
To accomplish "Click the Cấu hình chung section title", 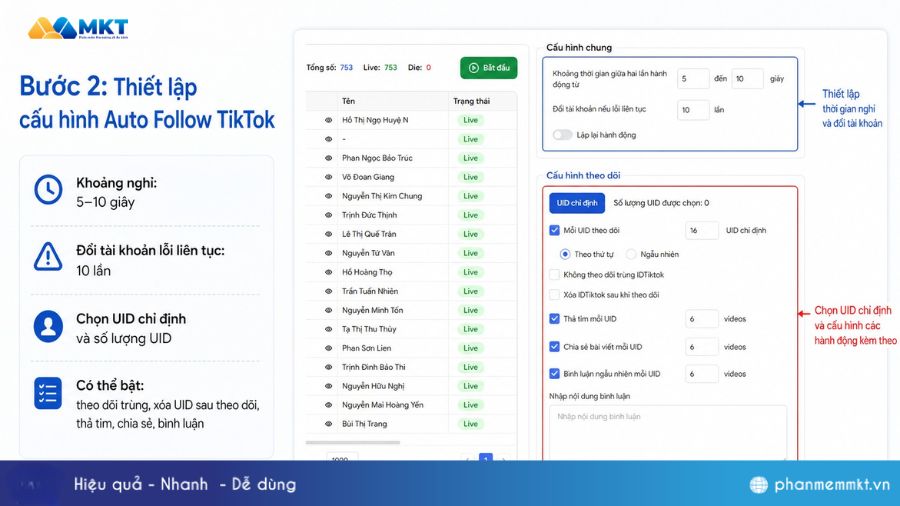I will click(x=579, y=47).
